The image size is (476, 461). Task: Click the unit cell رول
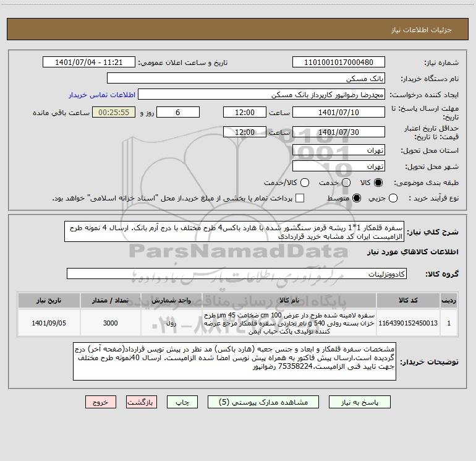[171, 323]
